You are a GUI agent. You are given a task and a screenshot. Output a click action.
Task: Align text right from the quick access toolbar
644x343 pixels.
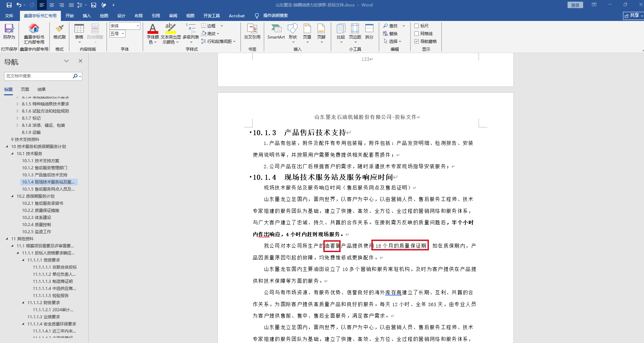coord(62,5)
